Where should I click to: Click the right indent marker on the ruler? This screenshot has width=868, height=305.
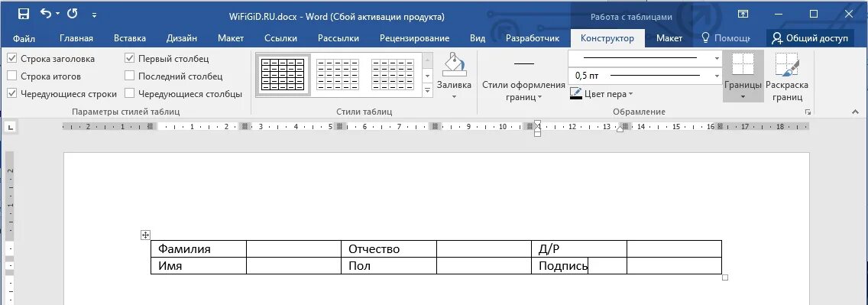(x=620, y=129)
